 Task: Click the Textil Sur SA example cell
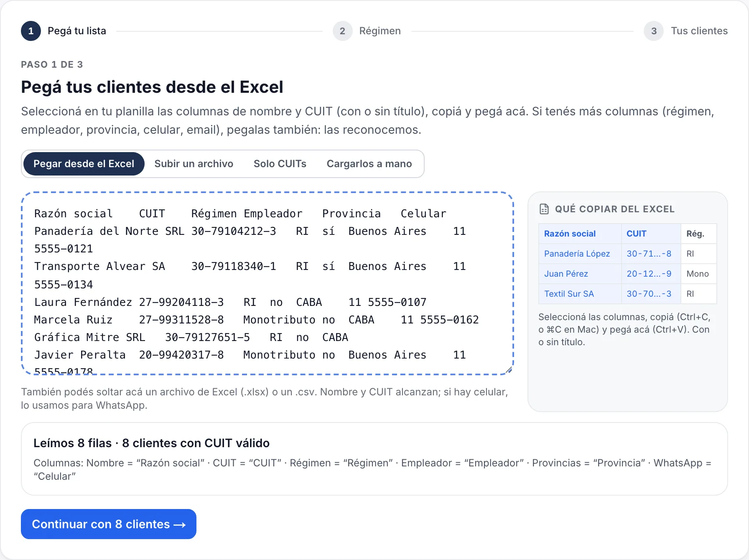click(580, 294)
